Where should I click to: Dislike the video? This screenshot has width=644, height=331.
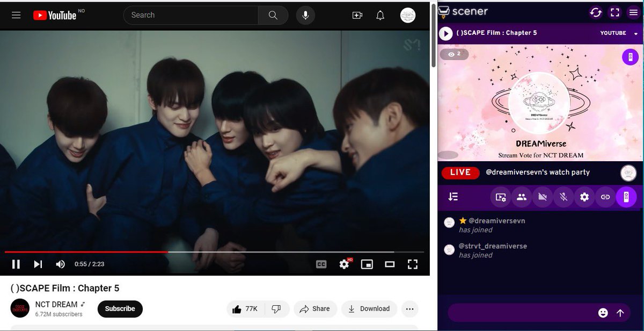pyautogui.click(x=276, y=308)
